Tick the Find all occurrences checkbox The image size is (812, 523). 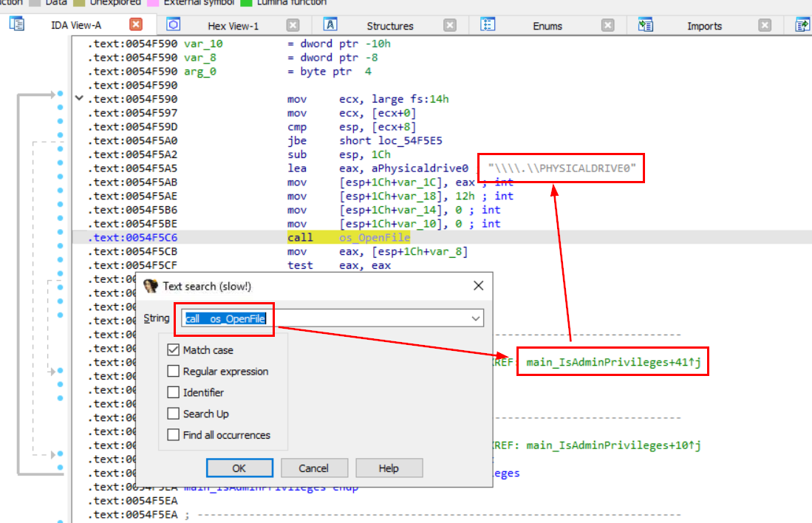tap(174, 435)
